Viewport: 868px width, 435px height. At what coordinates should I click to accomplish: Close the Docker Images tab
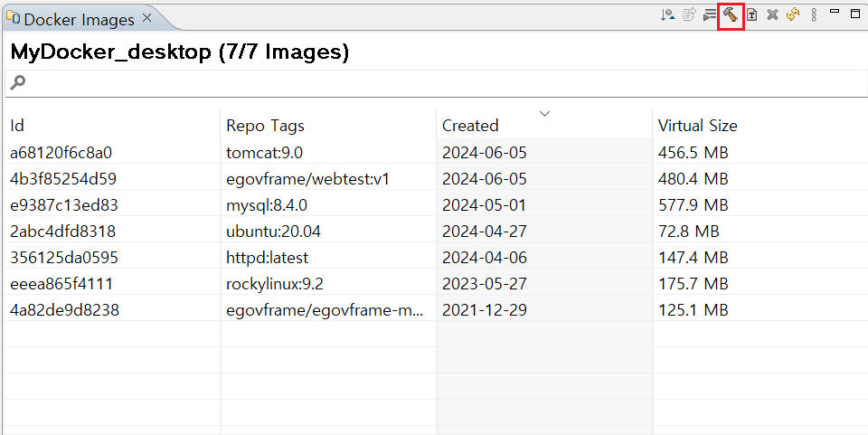[147, 18]
